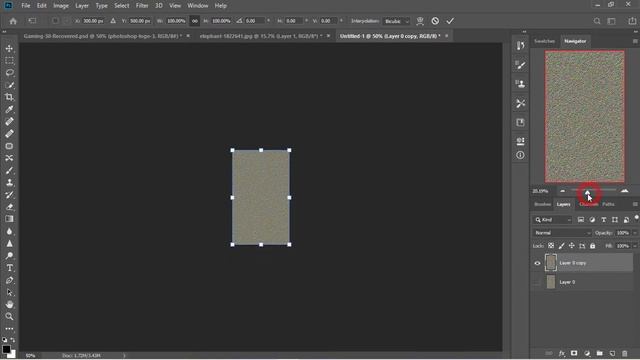Viewport: 640px width, 360px height.
Task: Open the Edit Toolbar ellipsis
Action: point(9,329)
